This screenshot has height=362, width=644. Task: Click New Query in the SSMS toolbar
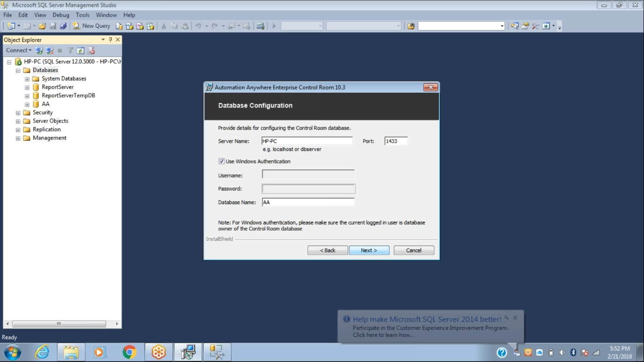point(91,26)
